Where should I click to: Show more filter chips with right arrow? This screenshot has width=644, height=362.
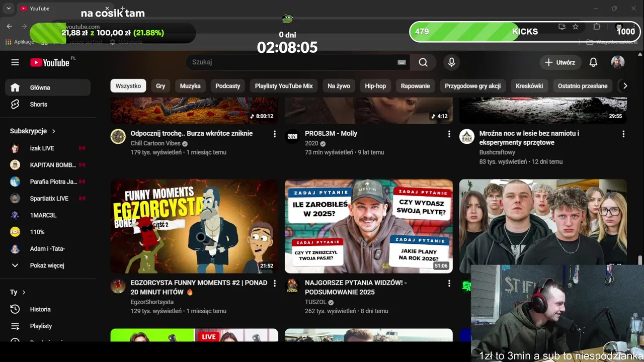coord(625,86)
